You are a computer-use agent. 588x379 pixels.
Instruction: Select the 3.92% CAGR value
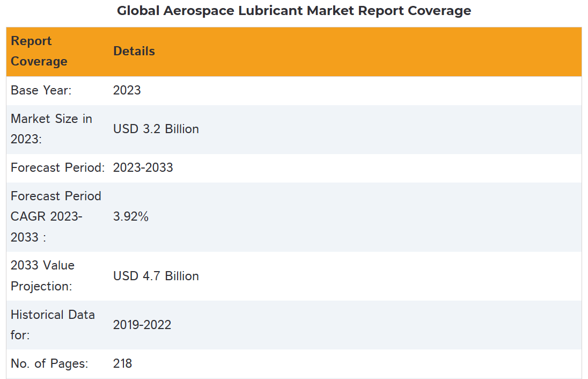tap(131, 217)
